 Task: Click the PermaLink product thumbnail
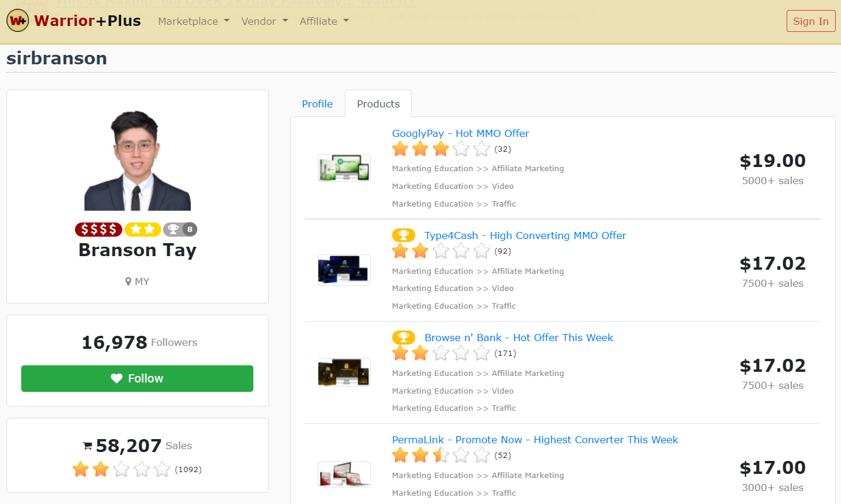tap(344, 474)
